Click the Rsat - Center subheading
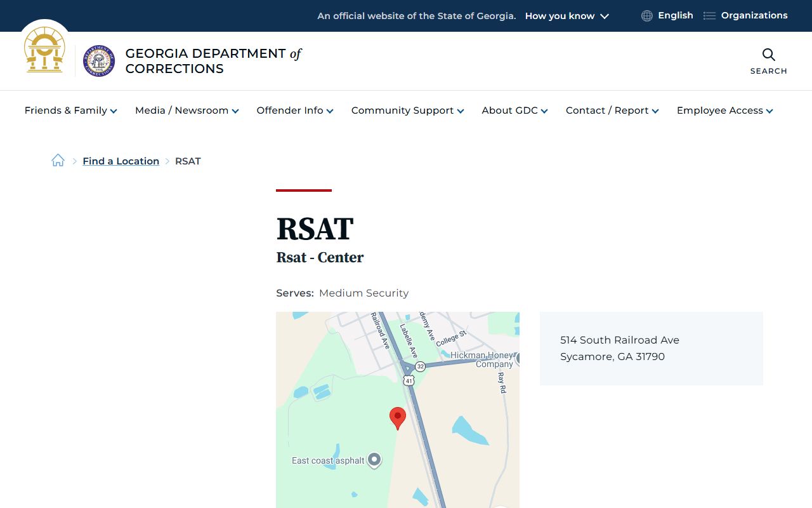Image resolution: width=812 pixels, height=508 pixels. click(x=320, y=257)
